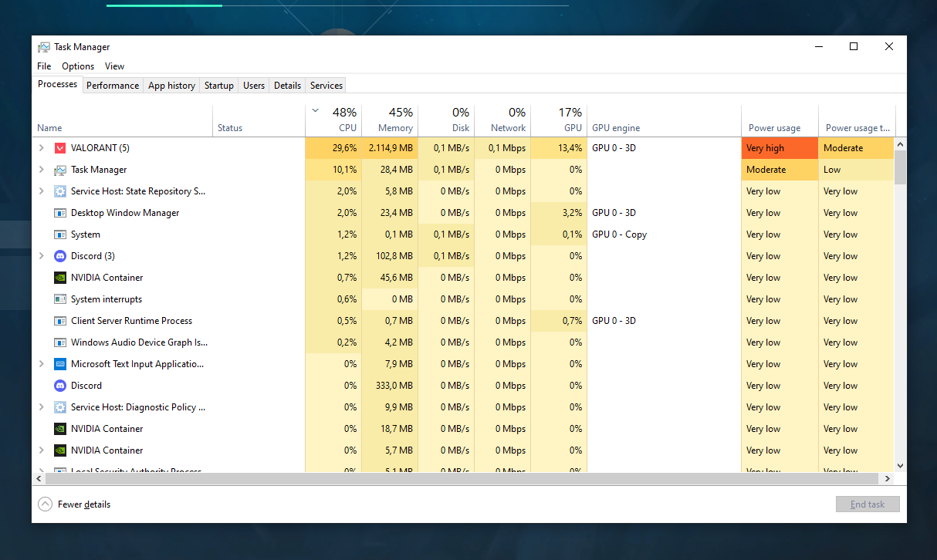Click the NVIDIA Container icon with 45,6 MB
The image size is (937, 560).
pos(60,278)
